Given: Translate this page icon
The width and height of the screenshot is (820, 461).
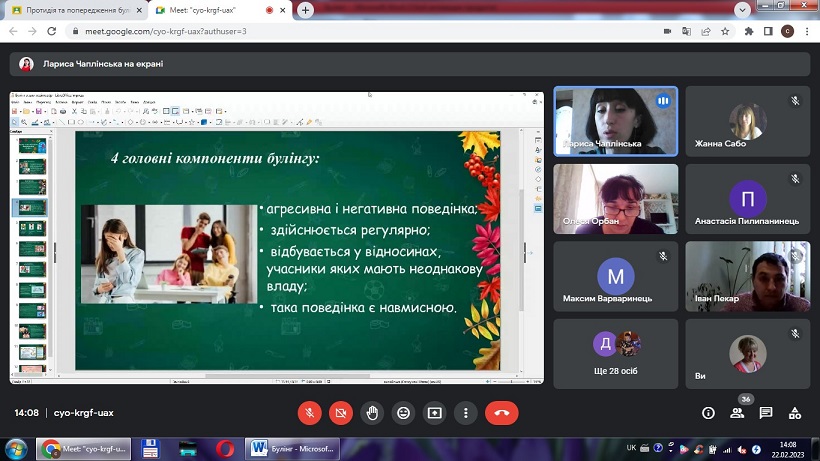Looking at the screenshot, I should coord(687,31).
